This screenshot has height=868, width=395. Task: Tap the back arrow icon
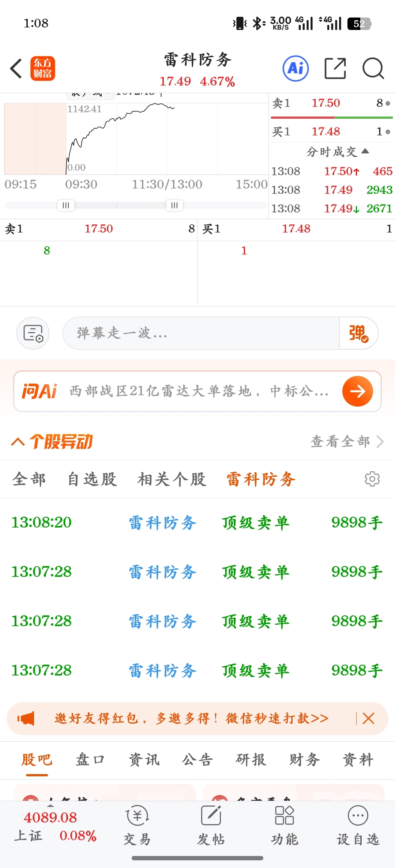pyautogui.click(x=16, y=68)
